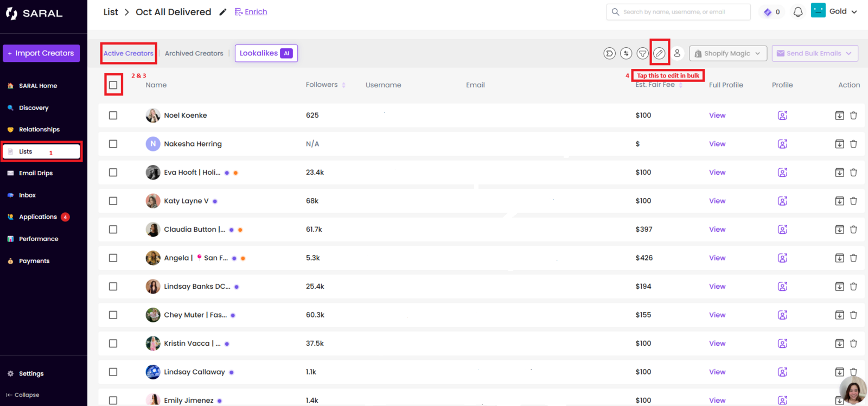This screenshot has width=868, height=406.
Task: Open the Send Bulk Emails dropdown
Action: pos(815,53)
